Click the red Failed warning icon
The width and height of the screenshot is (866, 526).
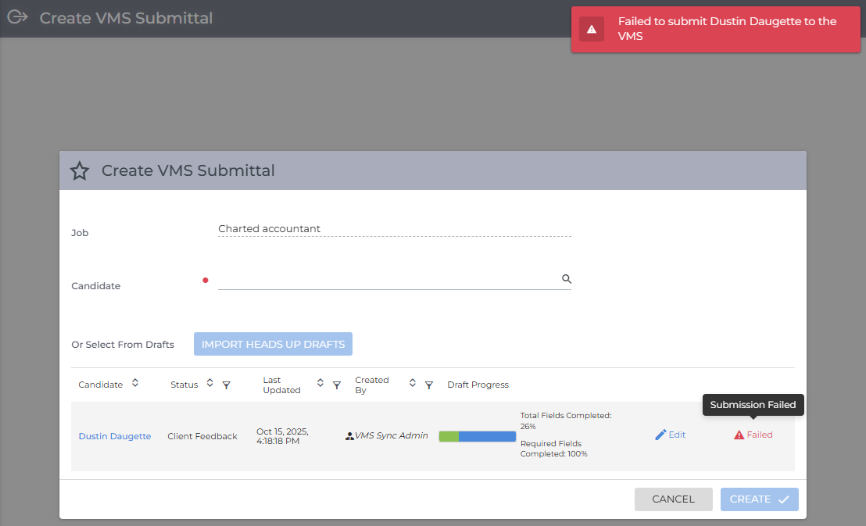(739, 435)
